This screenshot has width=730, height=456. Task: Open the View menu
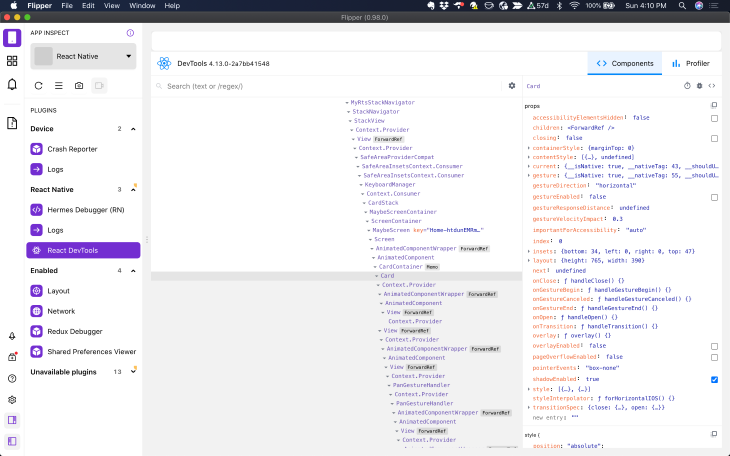coord(112,6)
